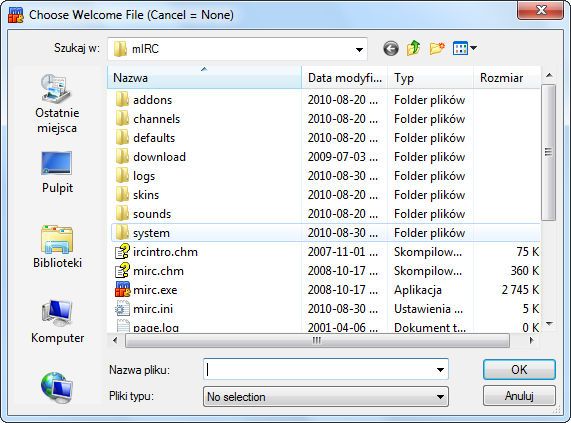The image size is (571, 423).
Task: Select the mirc.chm help file icon
Action: coord(122,270)
